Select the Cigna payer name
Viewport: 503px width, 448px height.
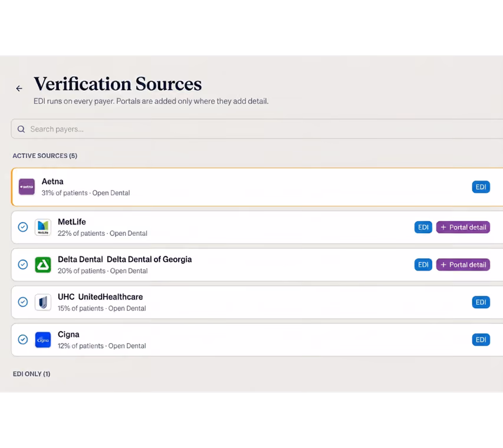click(68, 334)
